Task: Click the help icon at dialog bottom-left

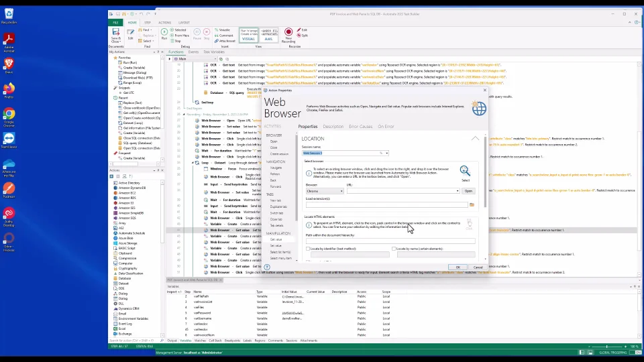Action: (267, 267)
